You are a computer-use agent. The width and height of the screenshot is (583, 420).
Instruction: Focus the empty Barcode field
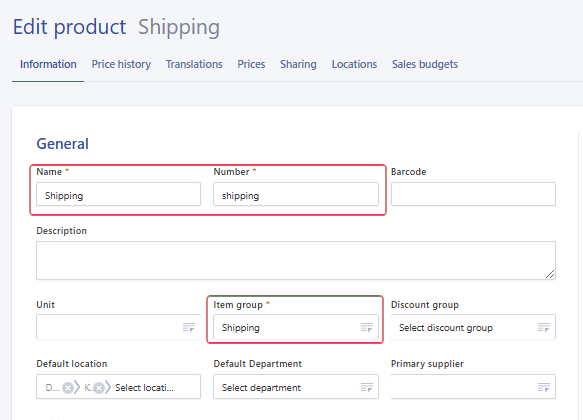473,194
